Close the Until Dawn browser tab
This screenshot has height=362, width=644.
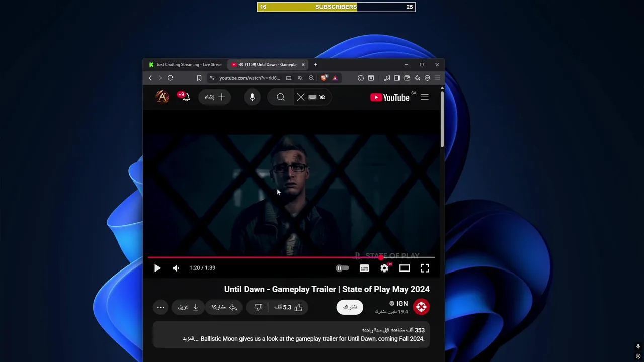(303, 64)
